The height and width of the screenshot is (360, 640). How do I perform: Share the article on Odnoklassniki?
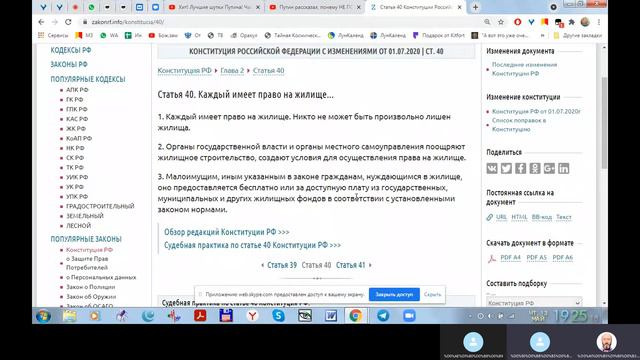point(535,168)
